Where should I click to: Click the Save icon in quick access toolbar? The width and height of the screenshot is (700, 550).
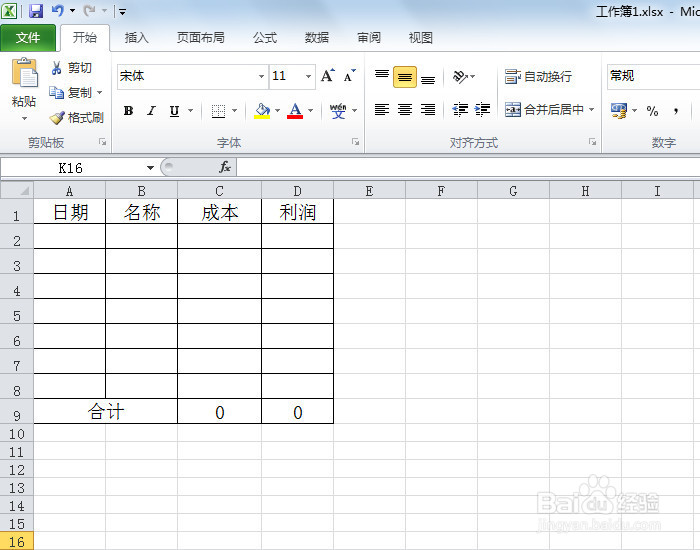pos(36,11)
